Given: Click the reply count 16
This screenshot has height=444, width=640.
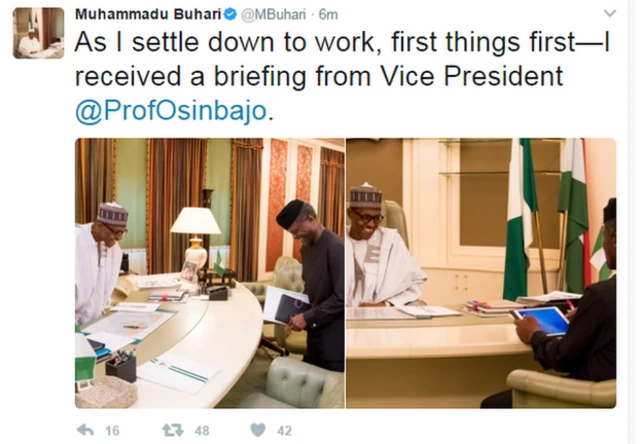Looking at the screenshot, I should point(112,430).
